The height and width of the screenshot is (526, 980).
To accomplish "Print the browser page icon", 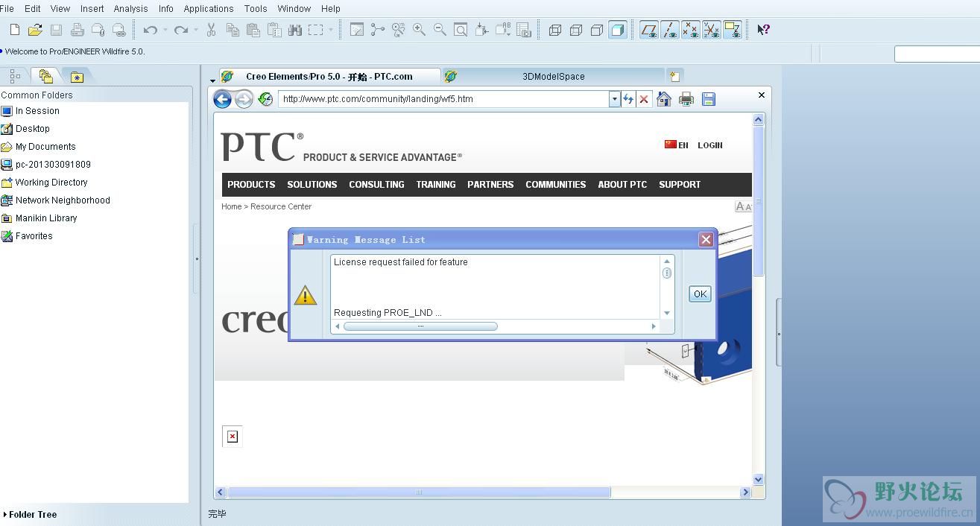I will [686, 99].
